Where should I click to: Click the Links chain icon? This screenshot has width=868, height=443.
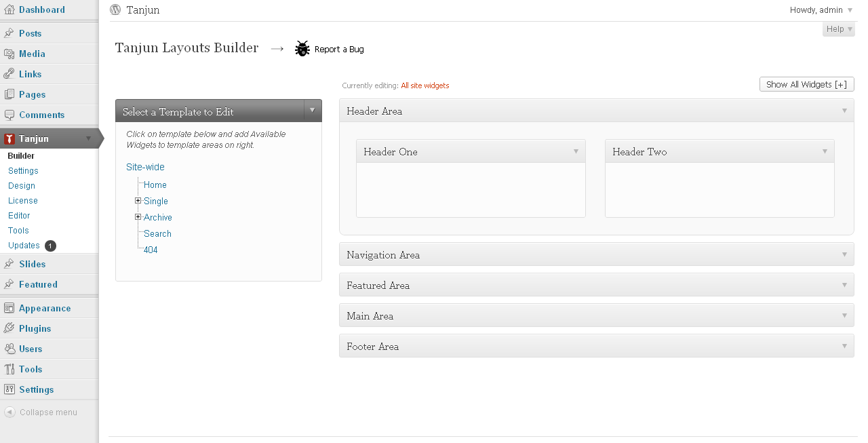(9, 74)
